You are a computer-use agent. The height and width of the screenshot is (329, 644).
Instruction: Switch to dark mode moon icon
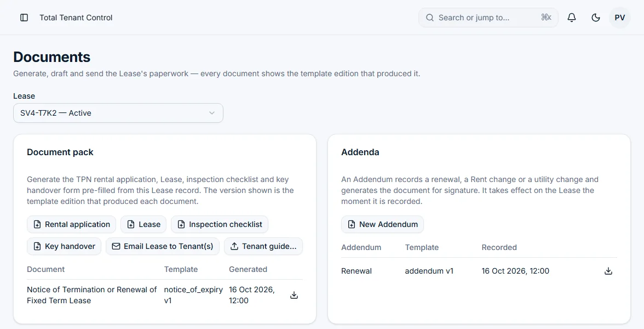click(596, 18)
